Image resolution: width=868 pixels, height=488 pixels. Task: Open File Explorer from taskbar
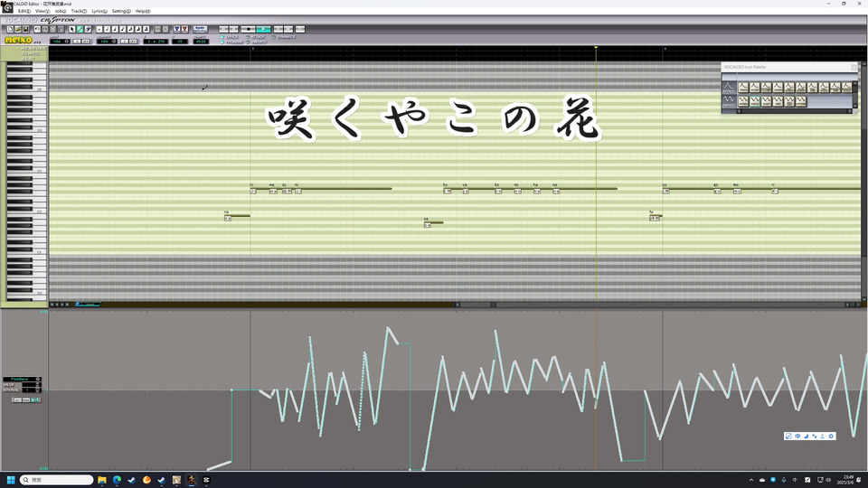(x=102, y=480)
